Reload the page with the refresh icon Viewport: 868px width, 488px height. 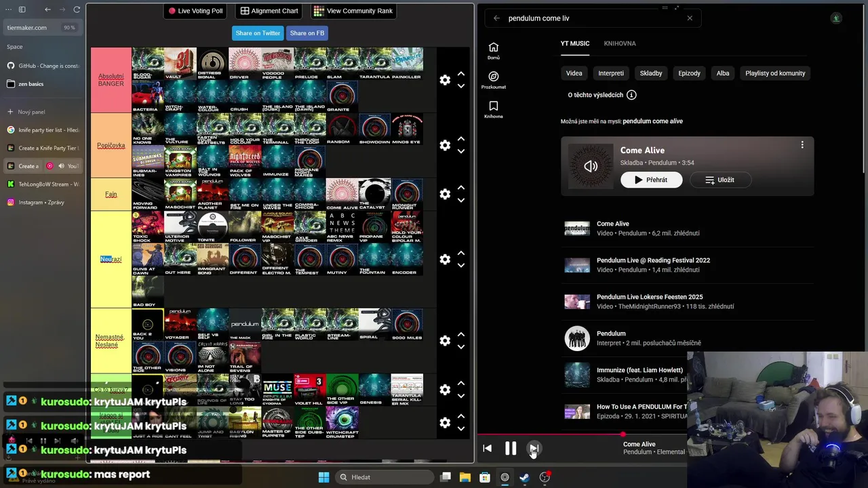pos(77,9)
